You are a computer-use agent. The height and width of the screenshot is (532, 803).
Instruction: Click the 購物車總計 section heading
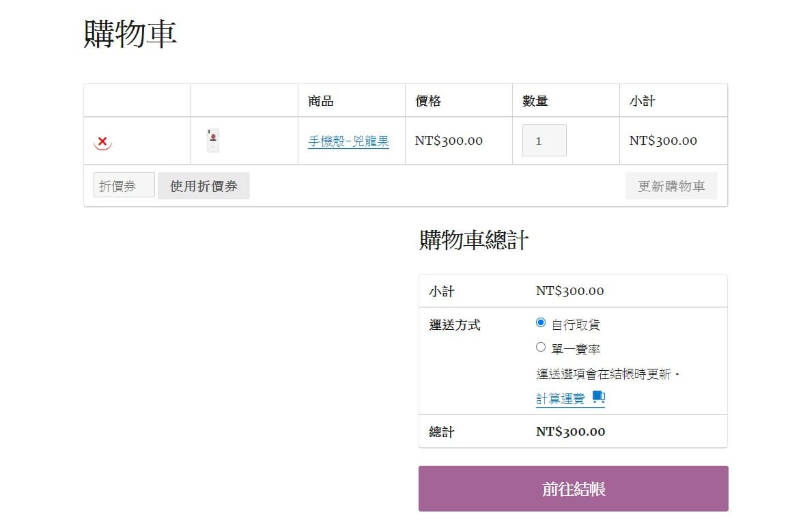tap(474, 240)
